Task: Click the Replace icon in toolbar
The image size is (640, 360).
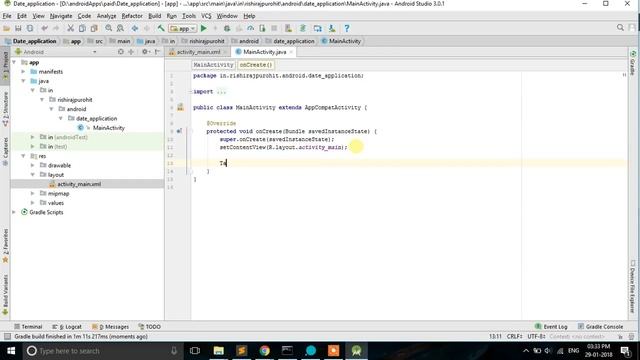Action: click(120, 28)
